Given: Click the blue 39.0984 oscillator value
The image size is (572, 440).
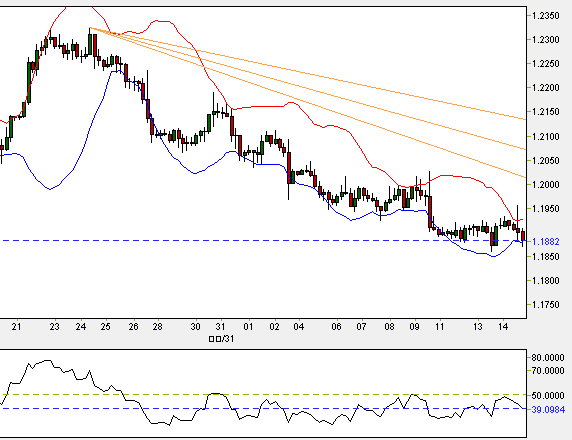Looking at the screenshot, I should 548,410.
